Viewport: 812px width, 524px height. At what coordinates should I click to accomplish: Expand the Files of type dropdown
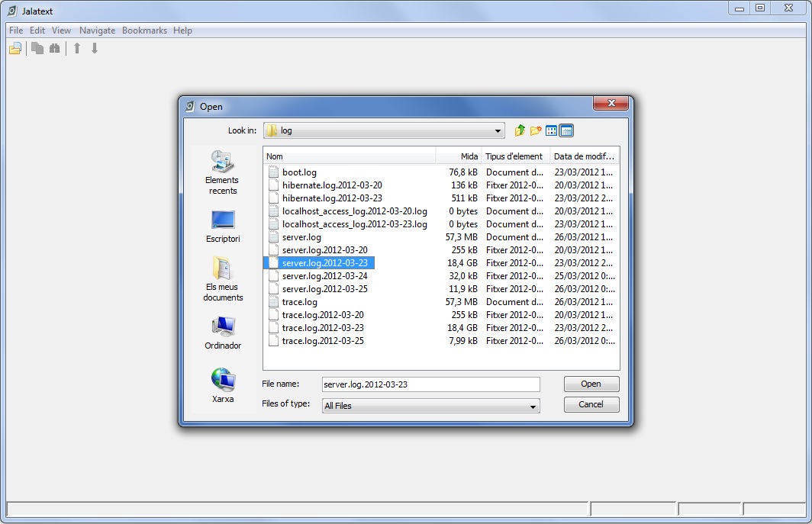pyautogui.click(x=533, y=407)
